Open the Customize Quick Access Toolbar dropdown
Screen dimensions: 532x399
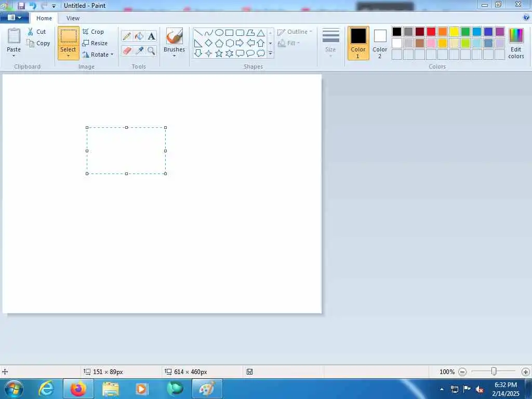point(54,6)
